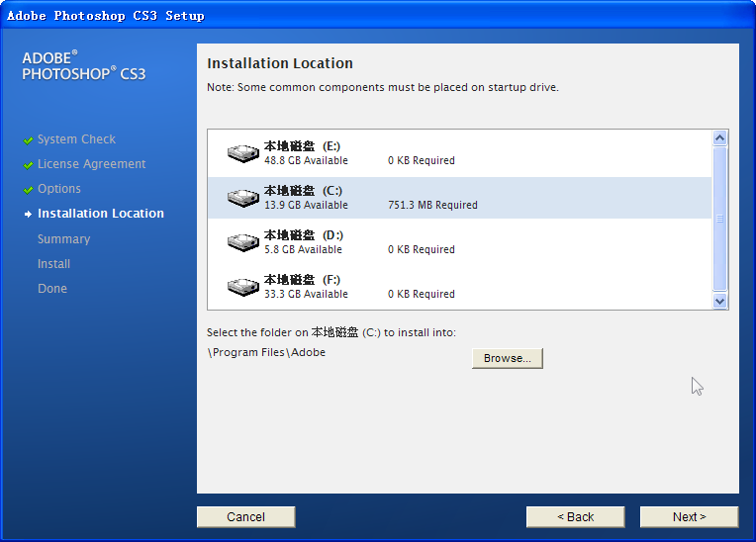Select drive 本地磁盘 (F:)
756x542 pixels.
coord(459,287)
